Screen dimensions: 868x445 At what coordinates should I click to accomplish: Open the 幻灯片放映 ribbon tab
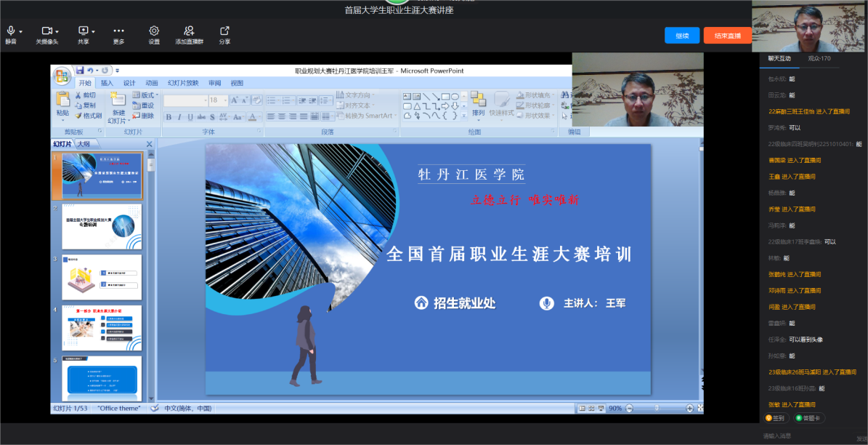pyautogui.click(x=183, y=83)
